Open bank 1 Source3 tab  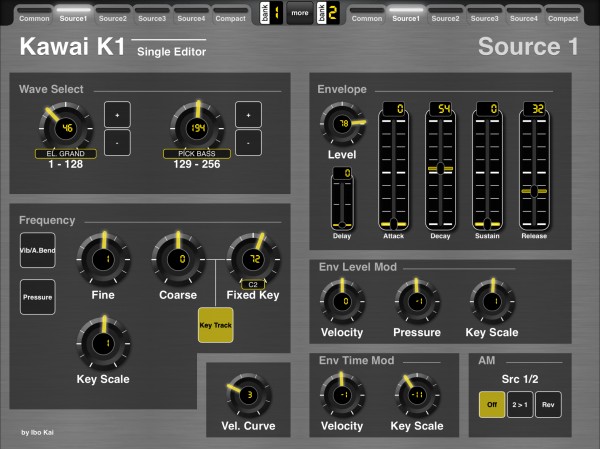[152, 15]
